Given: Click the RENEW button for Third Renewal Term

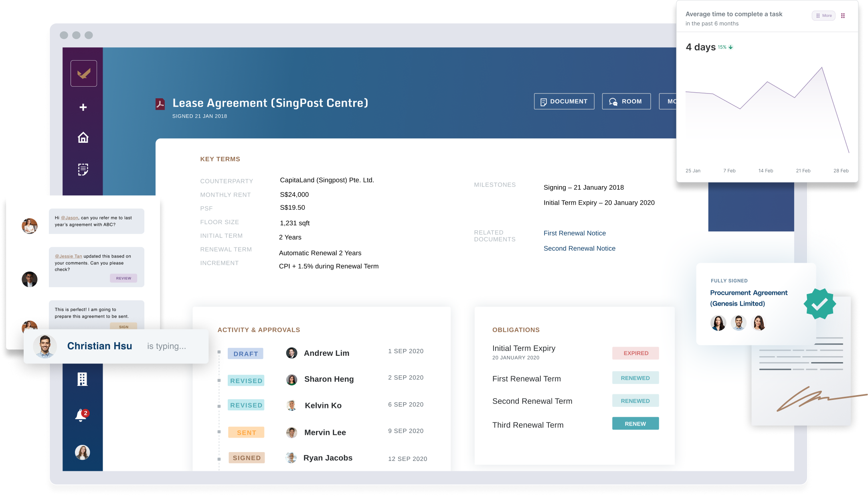Looking at the screenshot, I should coord(635,423).
